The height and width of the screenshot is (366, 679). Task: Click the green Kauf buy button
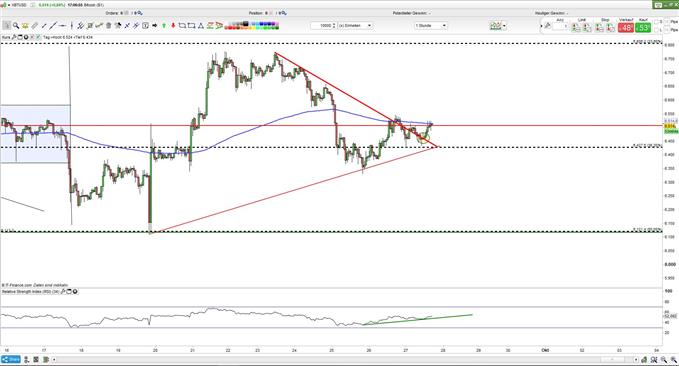[643, 28]
